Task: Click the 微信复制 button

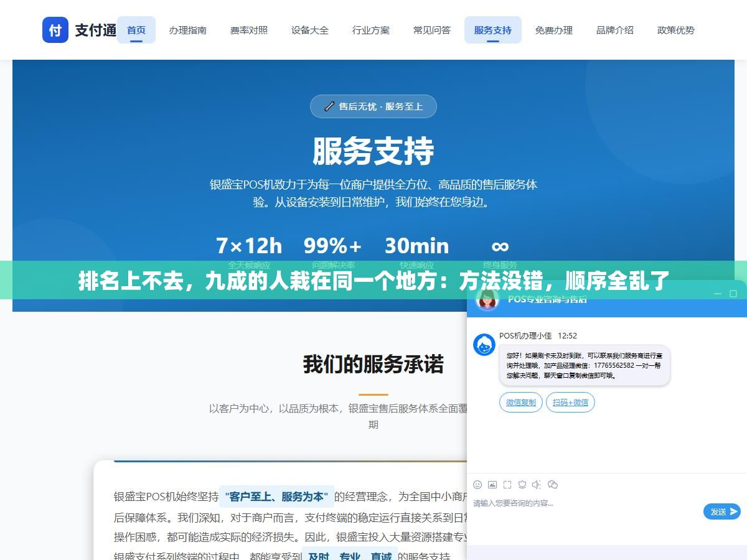Action: pyautogui.click(x=521, y=403)
